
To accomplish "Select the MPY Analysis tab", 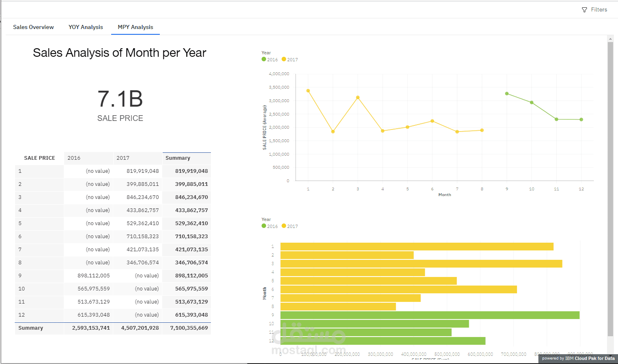I will point(135,27).
